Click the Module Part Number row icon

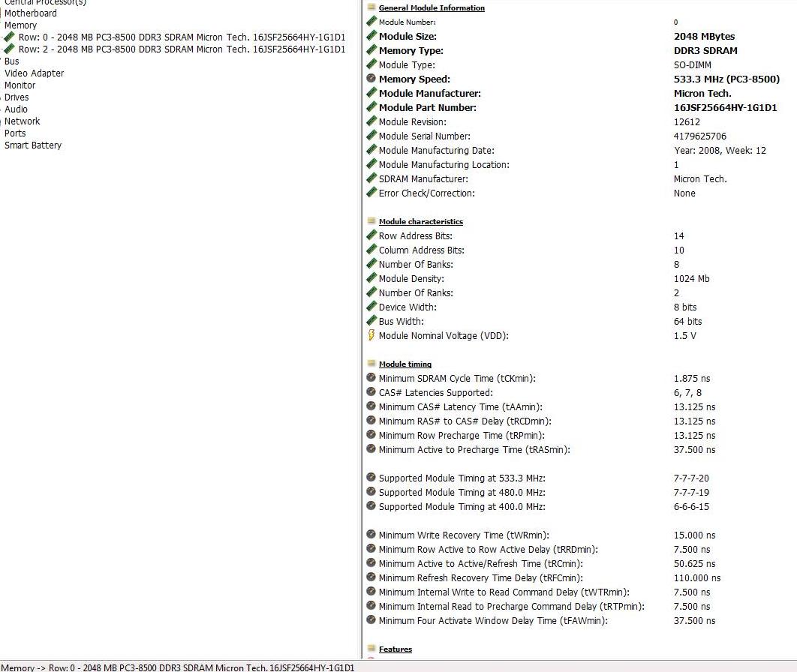371,106
